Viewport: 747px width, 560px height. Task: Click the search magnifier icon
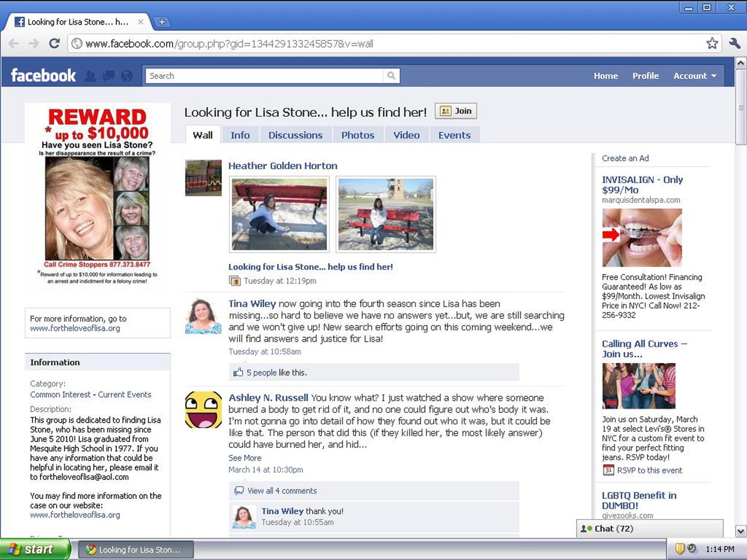392,76
